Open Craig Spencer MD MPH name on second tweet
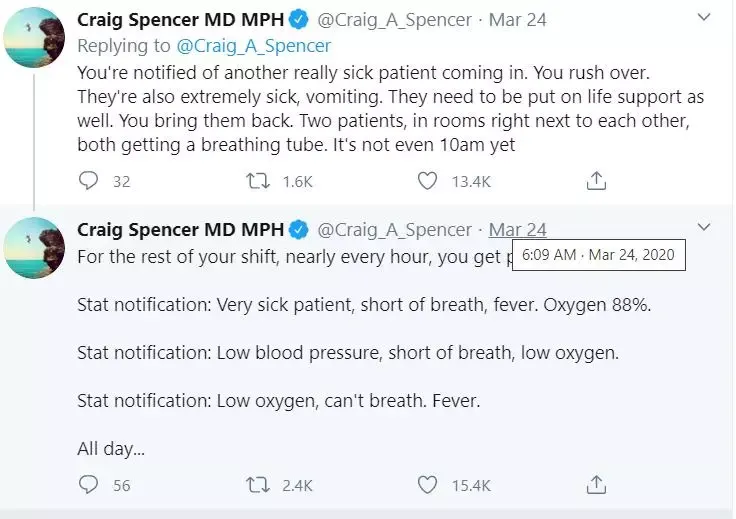The image size is (736, 519). pos(180,229)
